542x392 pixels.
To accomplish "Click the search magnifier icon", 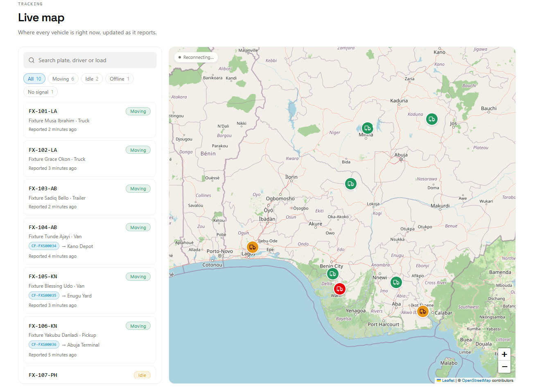I will tap(32, 60).
